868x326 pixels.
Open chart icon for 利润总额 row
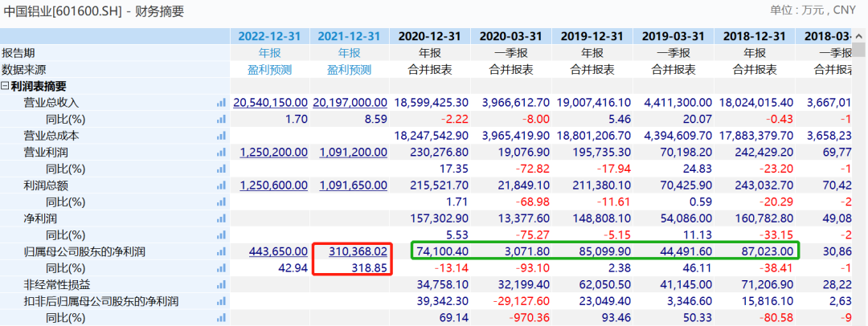click(222, 185)
